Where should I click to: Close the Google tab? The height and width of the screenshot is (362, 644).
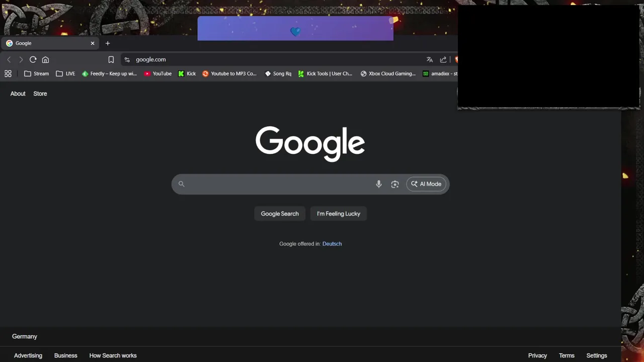[93, 43]
